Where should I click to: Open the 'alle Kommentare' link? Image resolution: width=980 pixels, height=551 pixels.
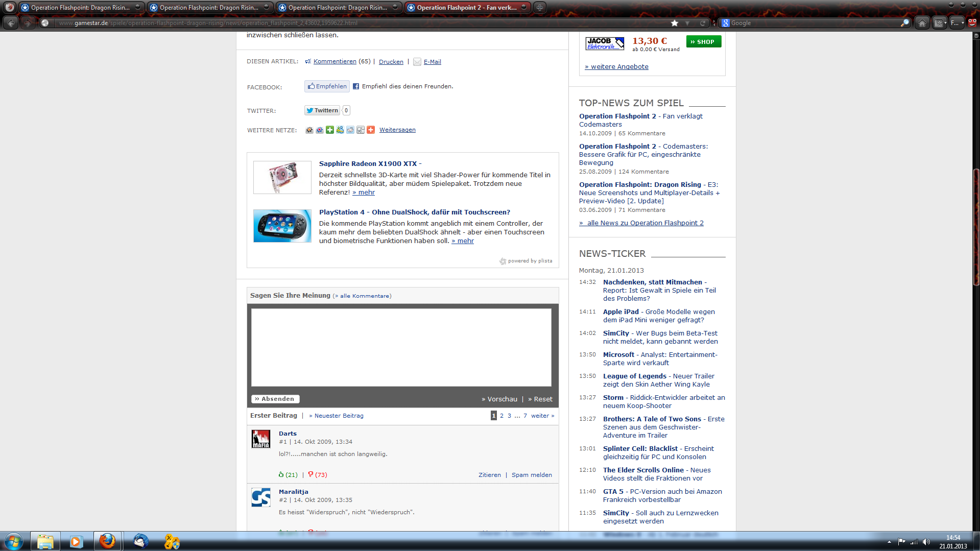point(363,296)
